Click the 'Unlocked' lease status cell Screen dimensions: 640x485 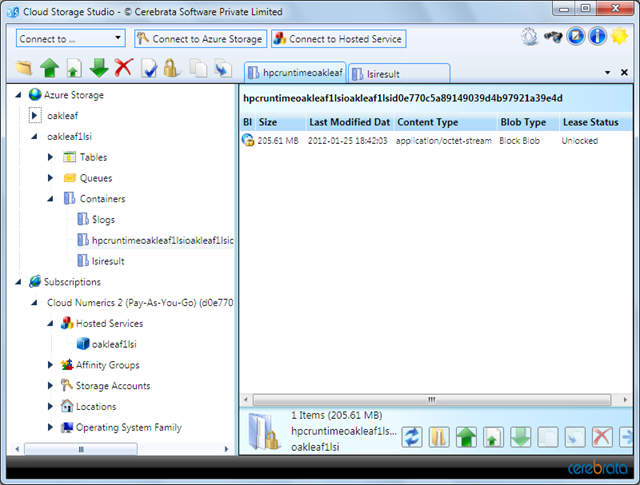(580, 141)
